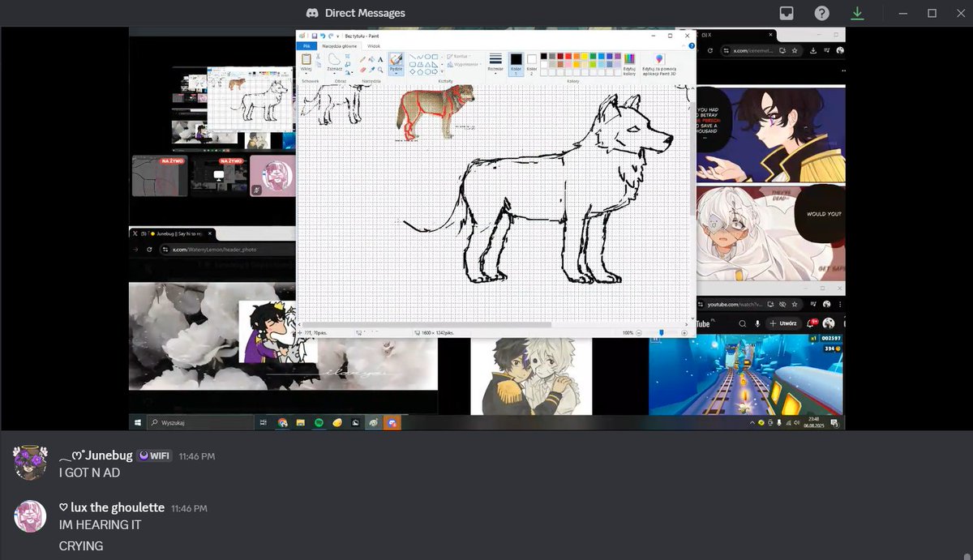The height and width of the screenshot is (560, 973).
Task: Click the Redo arrow in Paint title bar
Action: click(331, 36)
